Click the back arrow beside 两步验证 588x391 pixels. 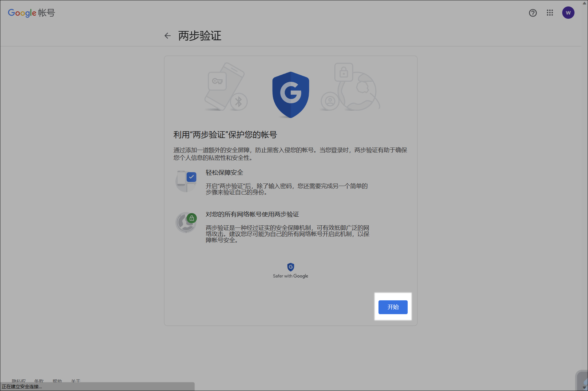point(167,36)
